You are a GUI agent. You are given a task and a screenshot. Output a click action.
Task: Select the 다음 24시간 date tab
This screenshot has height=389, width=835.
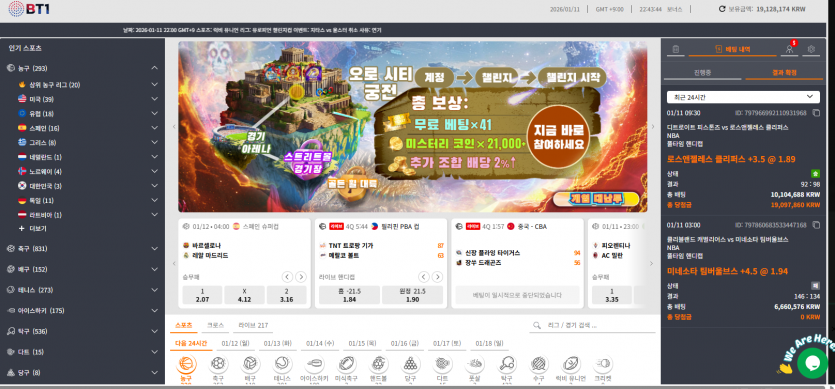[x=191, y=344]
